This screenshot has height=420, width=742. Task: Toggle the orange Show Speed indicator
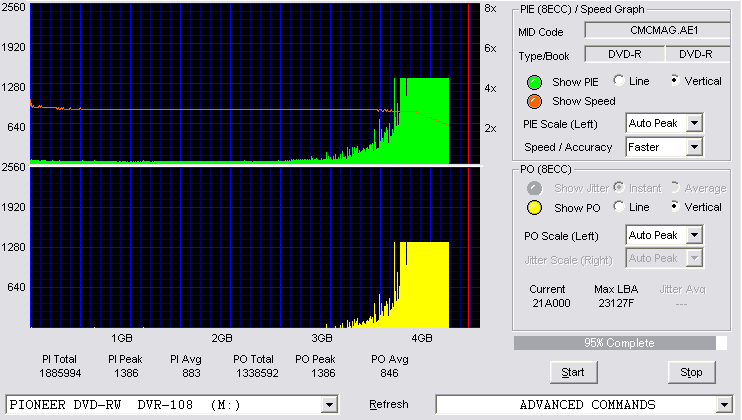tap(534, 101)
